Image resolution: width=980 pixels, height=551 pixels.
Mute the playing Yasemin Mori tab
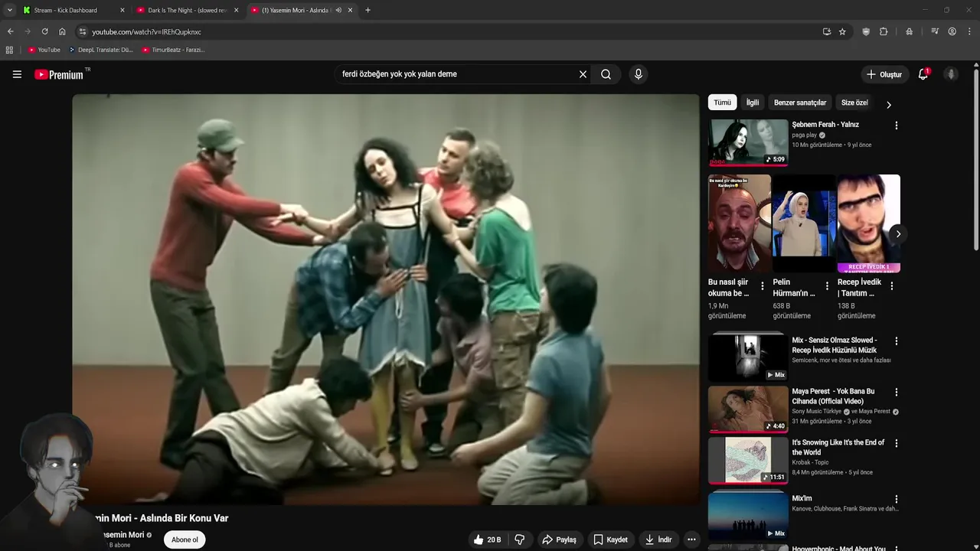point(338,11)
